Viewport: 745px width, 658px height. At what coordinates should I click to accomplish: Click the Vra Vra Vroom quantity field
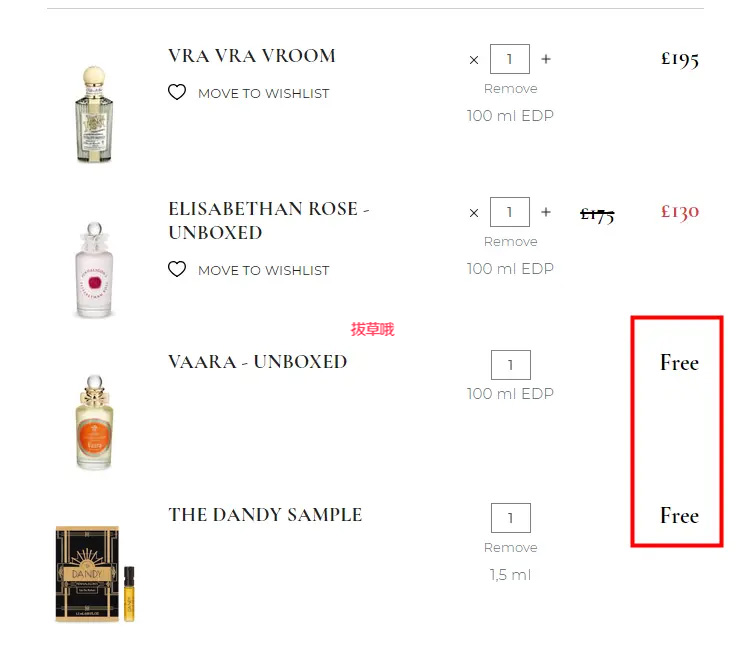click(510, 59)
